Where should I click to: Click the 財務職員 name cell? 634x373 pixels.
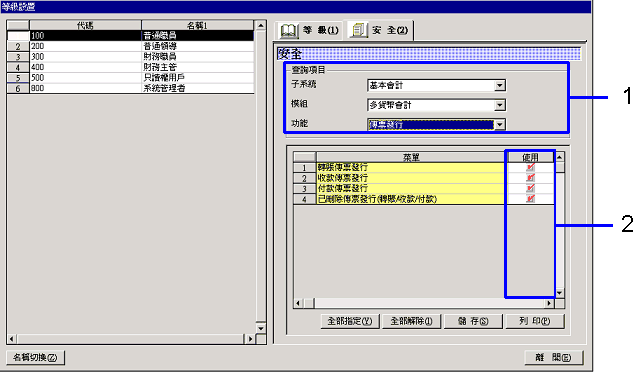click(x=198, y=57)
